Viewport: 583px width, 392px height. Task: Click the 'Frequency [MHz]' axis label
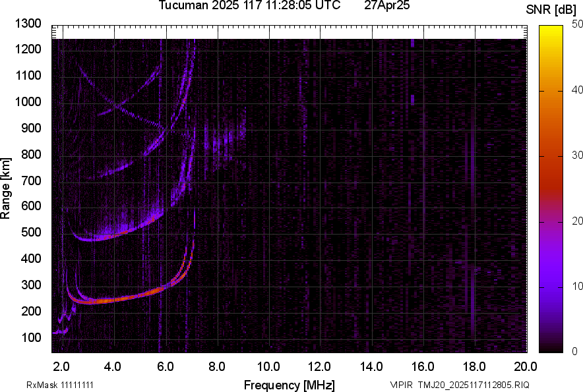point(290,385)
